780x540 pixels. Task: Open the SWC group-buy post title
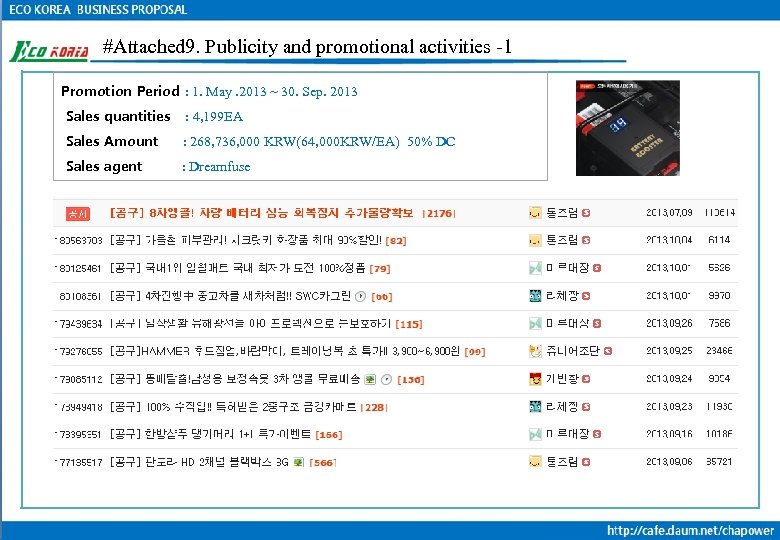point(230,296)
